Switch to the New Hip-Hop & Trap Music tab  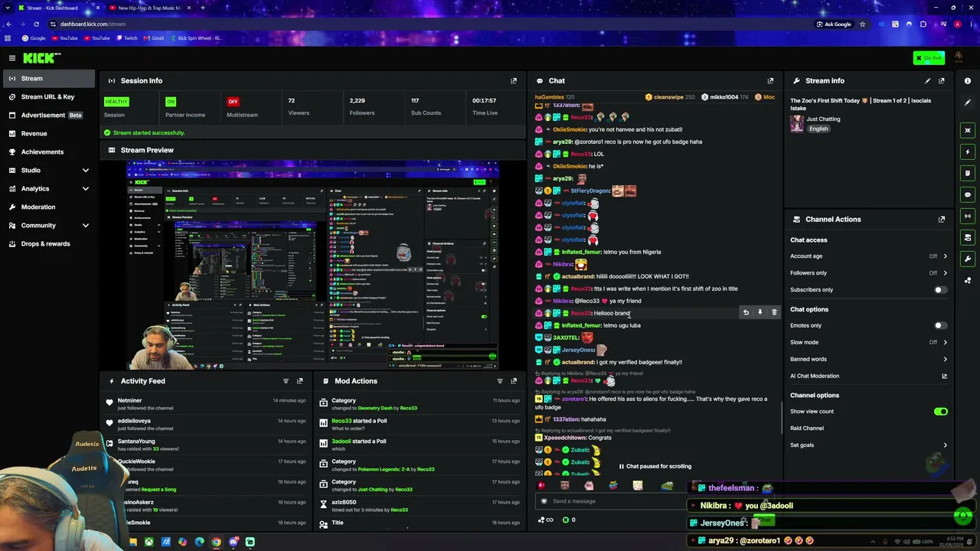click(149, 8)
